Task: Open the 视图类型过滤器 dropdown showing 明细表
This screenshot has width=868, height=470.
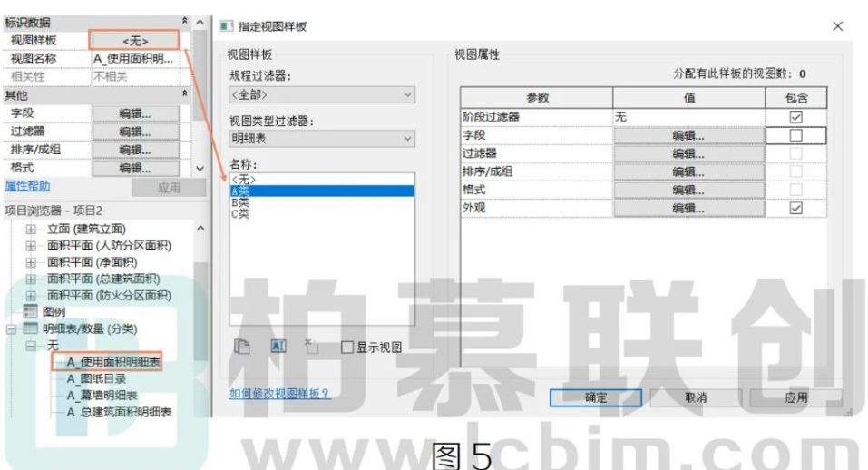Action: (322, 139)
